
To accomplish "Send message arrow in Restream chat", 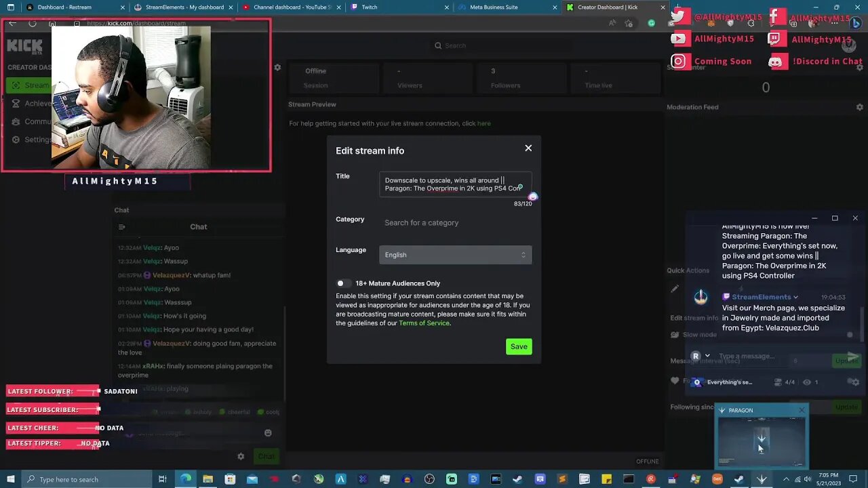I will [x=853, y=357].
